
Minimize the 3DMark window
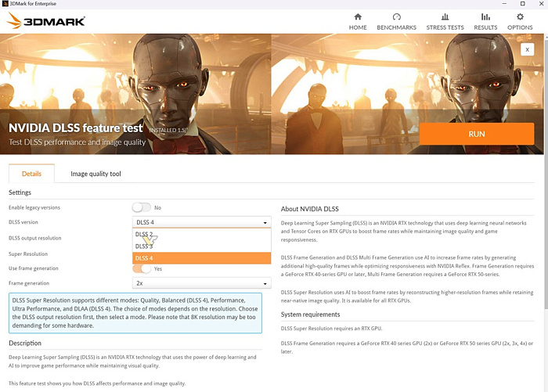click(x=504, y=3)
